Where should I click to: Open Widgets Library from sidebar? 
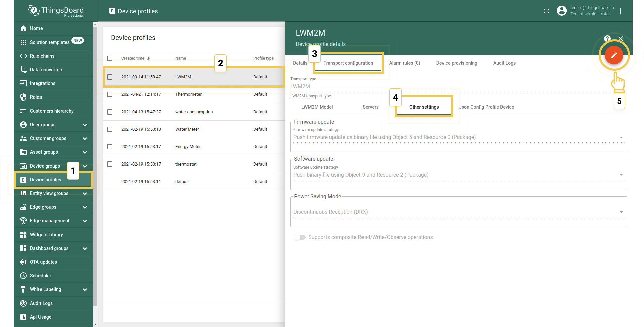(x=46, y=235)
